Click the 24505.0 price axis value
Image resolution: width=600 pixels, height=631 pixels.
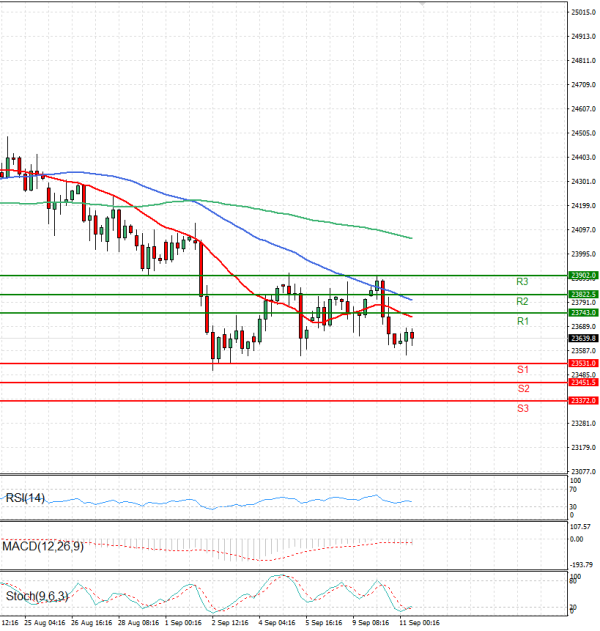(x=584, y=133)
